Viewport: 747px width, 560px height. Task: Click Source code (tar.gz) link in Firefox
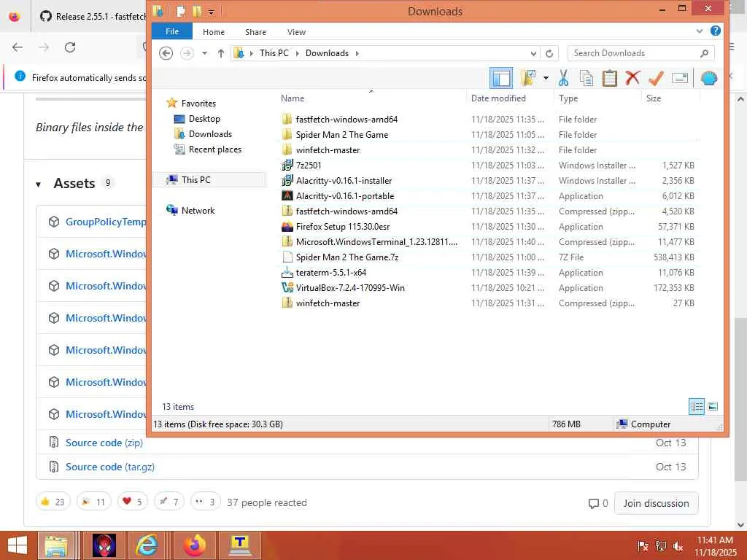tap(110, 467)
